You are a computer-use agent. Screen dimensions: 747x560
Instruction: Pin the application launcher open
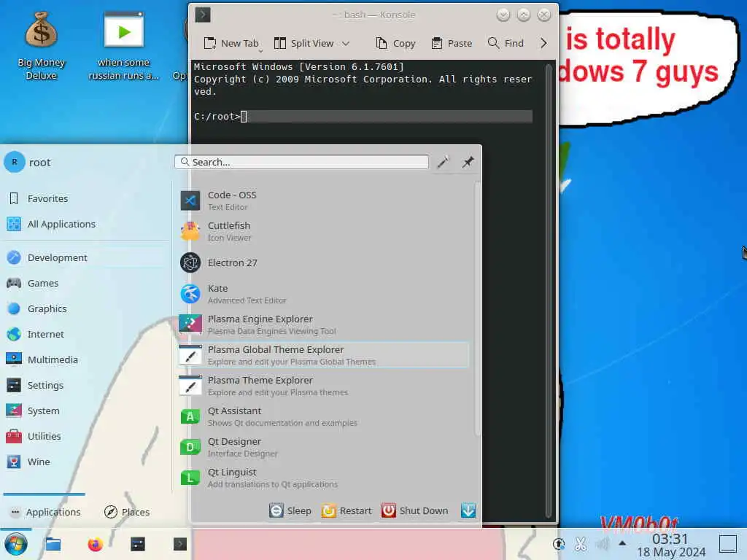pyautogui.click(x=468, y=163)
